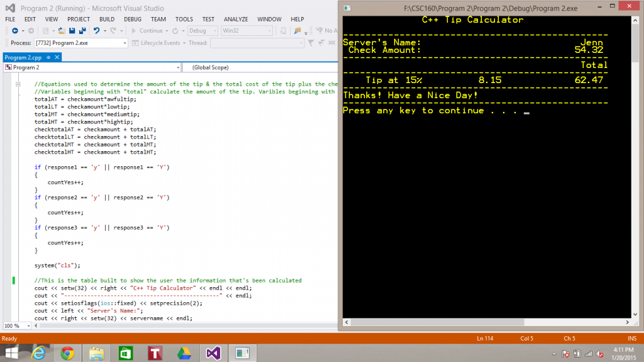
Task: Click the Save floppy disk icon
Action: [x=72, y=30]
